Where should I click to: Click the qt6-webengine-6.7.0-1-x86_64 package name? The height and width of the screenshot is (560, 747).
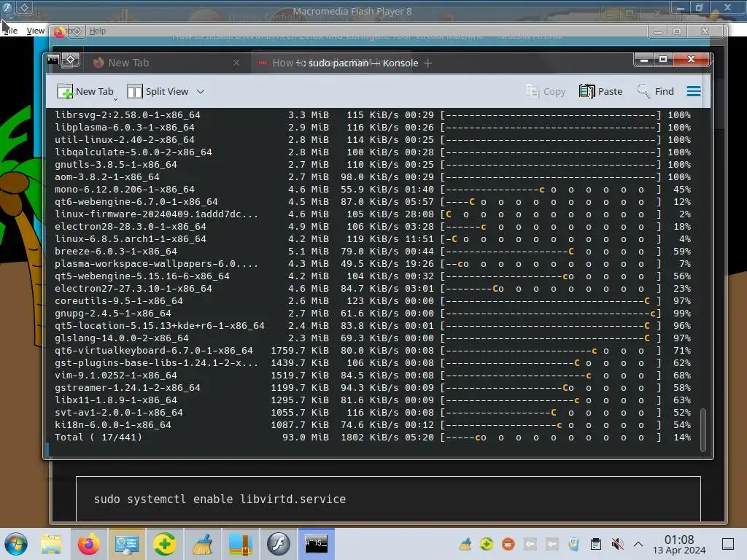click(x=136, y=201)
